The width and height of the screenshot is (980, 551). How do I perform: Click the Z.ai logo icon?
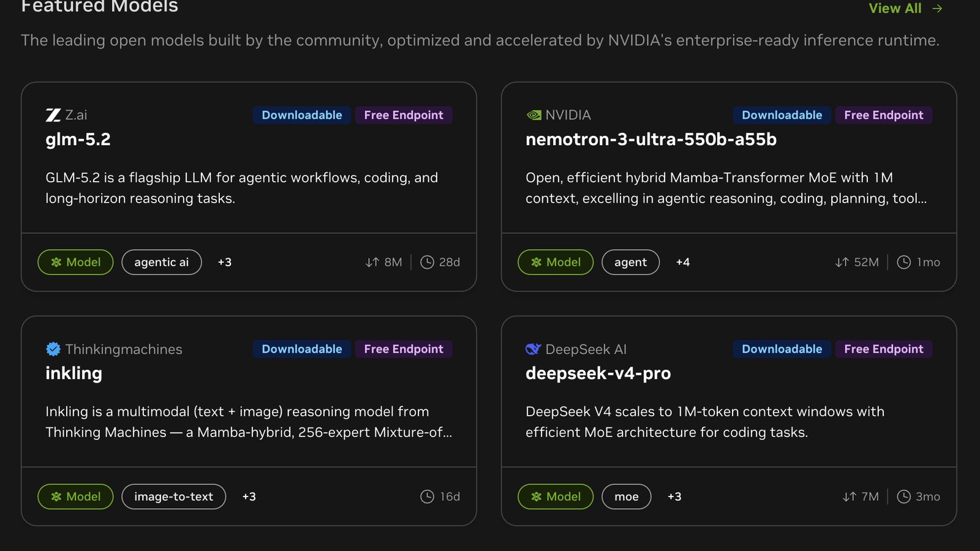click(x=53, y=115)
